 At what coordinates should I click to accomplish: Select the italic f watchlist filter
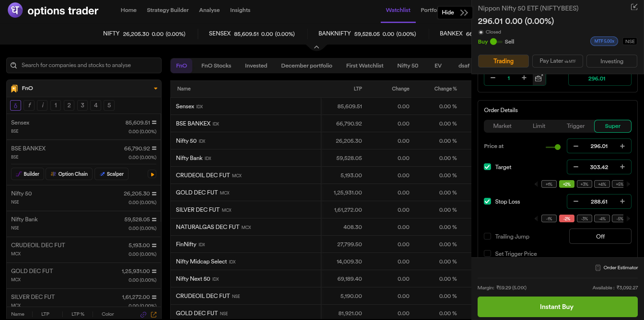pos(29,105)
